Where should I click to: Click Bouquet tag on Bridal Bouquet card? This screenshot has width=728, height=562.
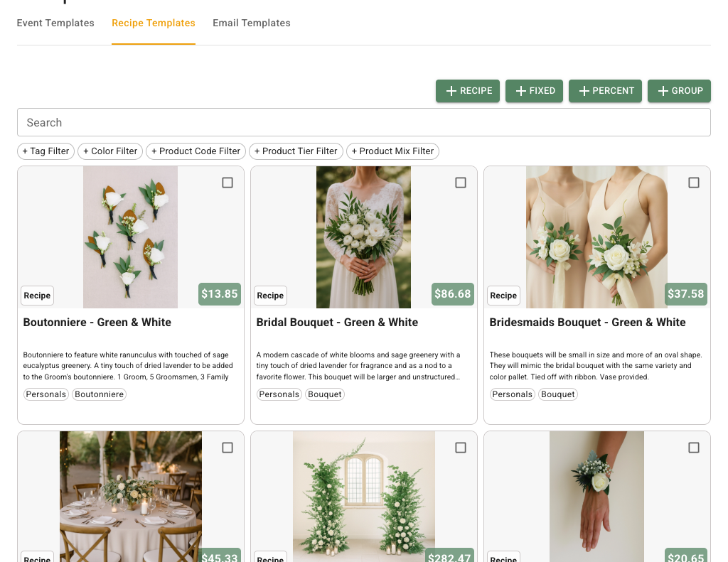pyautogui.click(x=324, y=394)
